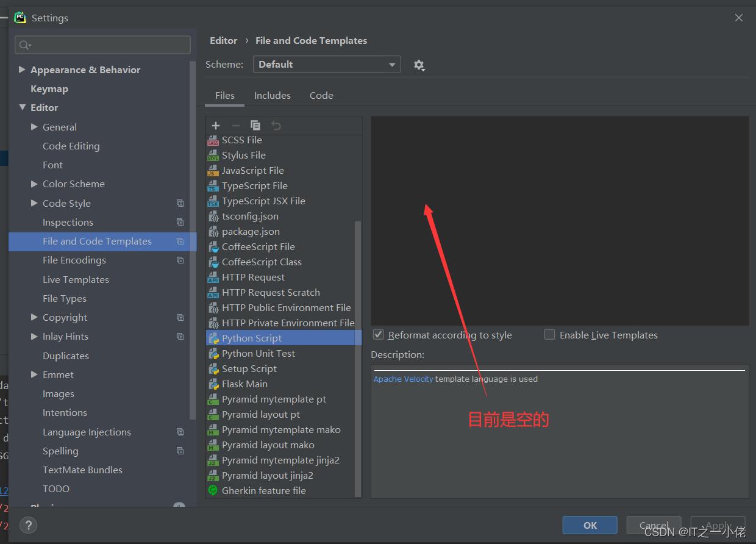
Task: Click the Python Unit Test icon
Action: pyautogui.click(x=213, y=354)
